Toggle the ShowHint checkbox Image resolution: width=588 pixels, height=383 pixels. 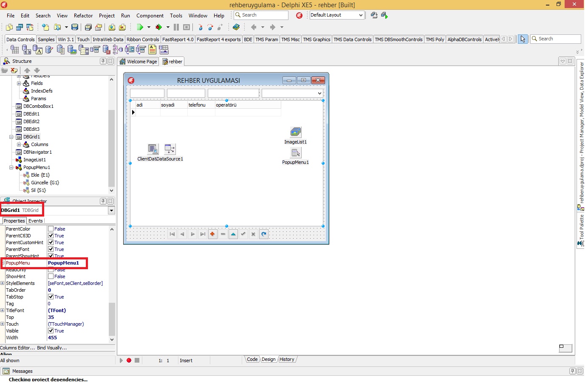[51, 276]
